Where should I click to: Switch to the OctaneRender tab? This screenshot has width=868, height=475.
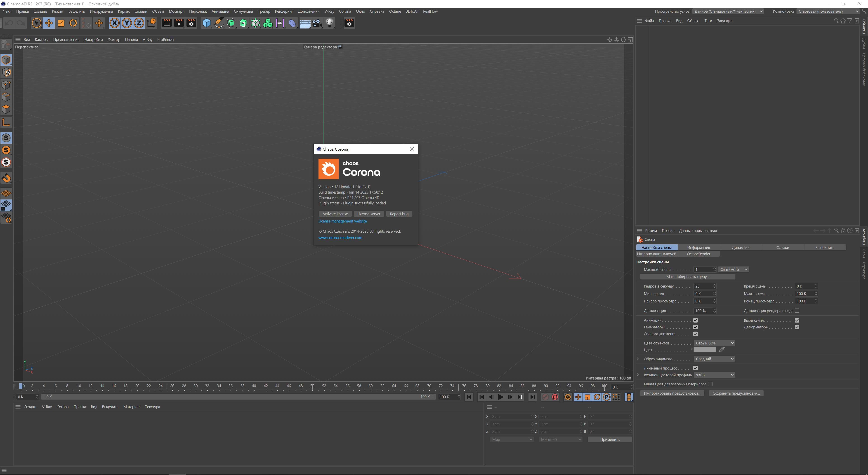(698, 254)
